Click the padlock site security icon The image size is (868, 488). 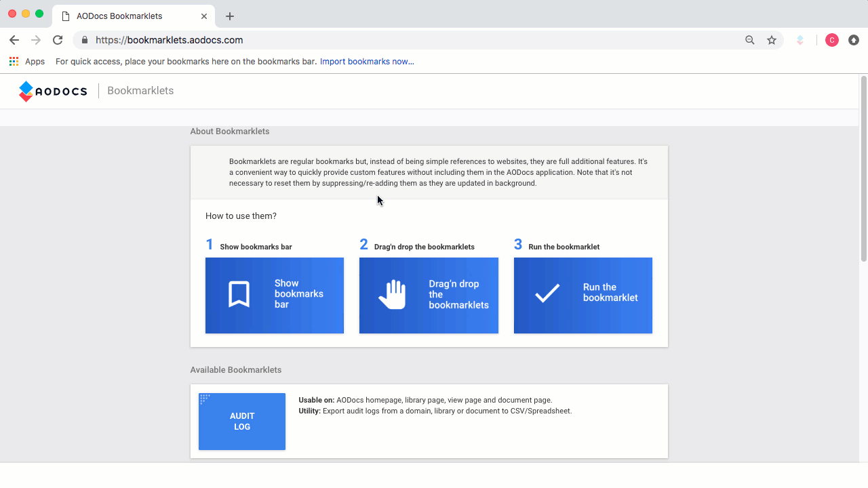[x=85, y=40]
